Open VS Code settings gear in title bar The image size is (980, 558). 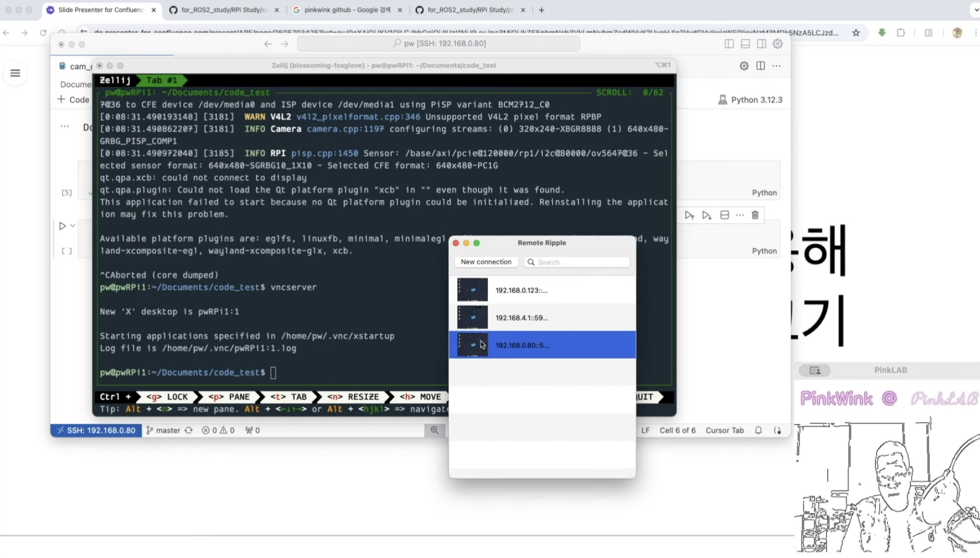point(777,44)
